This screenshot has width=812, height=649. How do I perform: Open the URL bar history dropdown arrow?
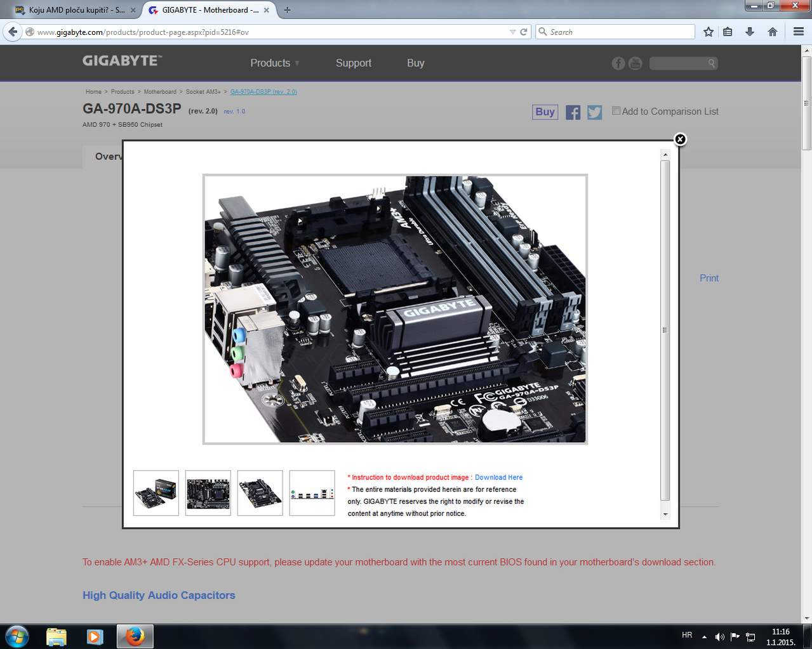click(x=512, y=32)
